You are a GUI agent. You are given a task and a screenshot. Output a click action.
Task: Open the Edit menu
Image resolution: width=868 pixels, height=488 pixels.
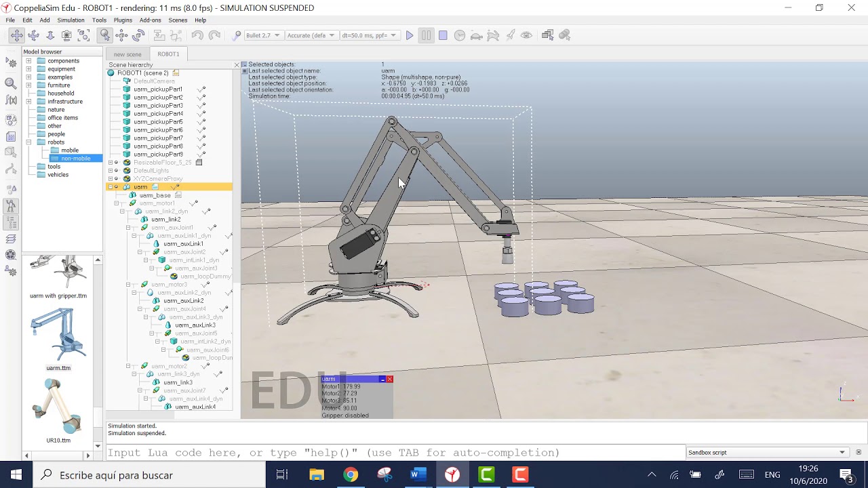click(x=27, y=20)
